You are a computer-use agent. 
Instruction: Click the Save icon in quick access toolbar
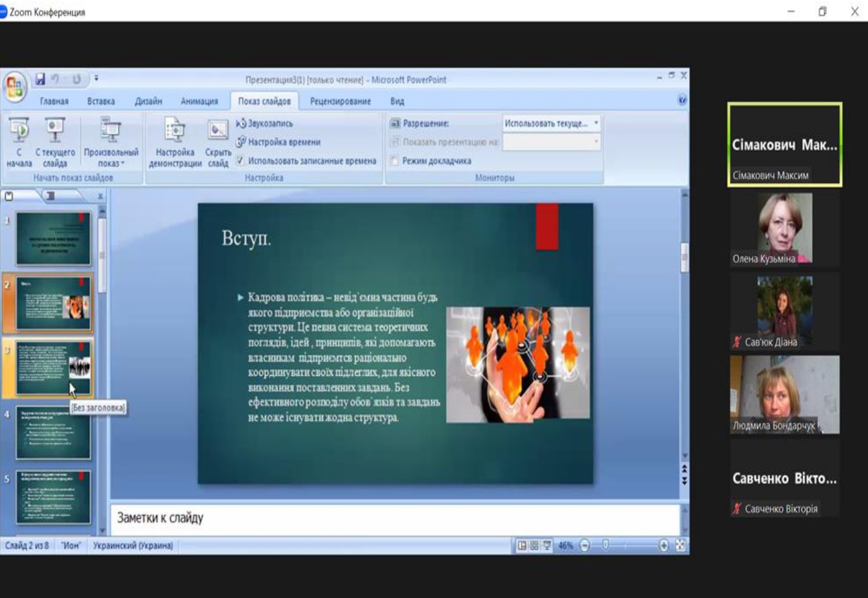pos(40,79)
